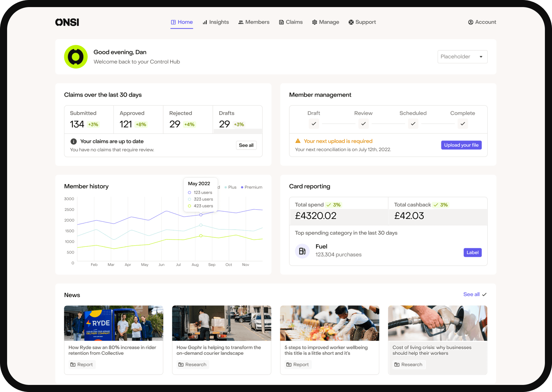
Task: Open the Support tab
Action: point(362,22)
